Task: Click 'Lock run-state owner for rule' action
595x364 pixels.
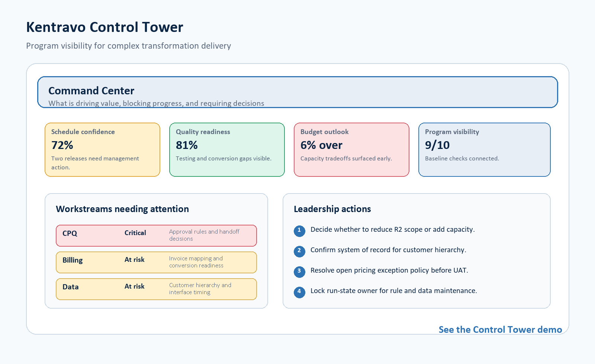Action: [x=394, y=291]
